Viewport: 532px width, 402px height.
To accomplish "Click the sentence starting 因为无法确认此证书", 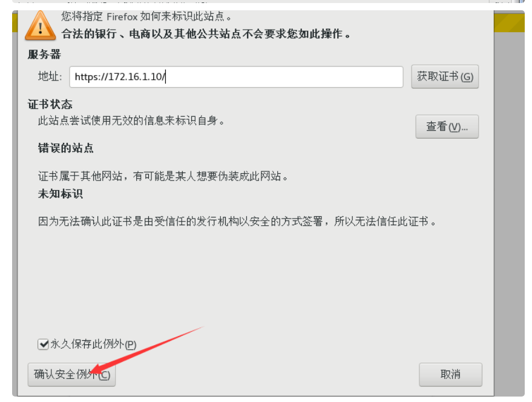I will 237,222.
